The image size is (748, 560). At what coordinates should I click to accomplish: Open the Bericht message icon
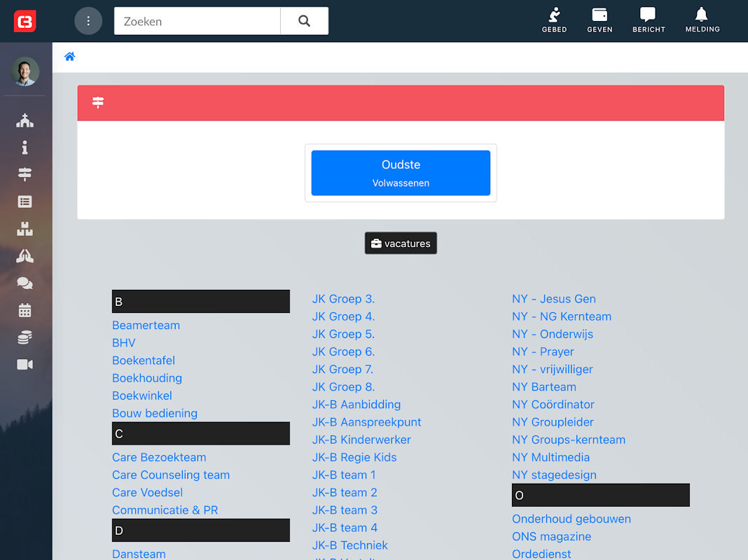click(649, 20)
